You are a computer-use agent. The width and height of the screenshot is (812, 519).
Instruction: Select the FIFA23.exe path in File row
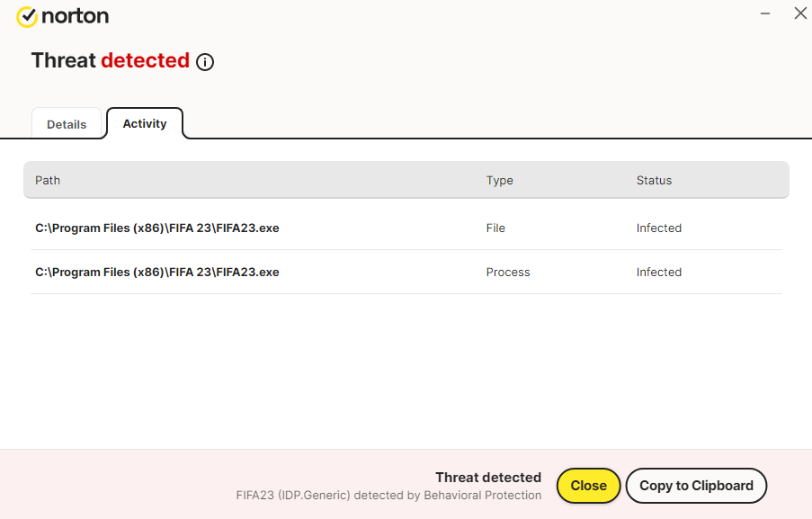pyautogui.click(x=157, y=228)
